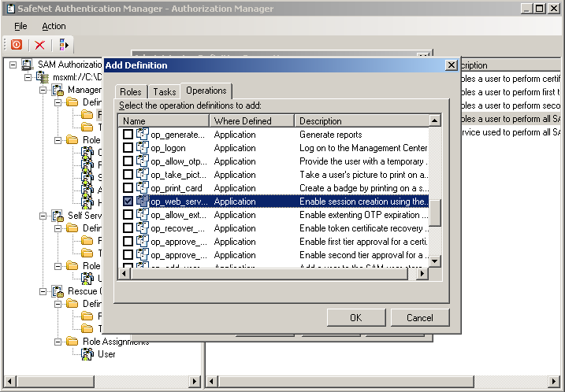Check the op_logon checkbox

[128, 147]
